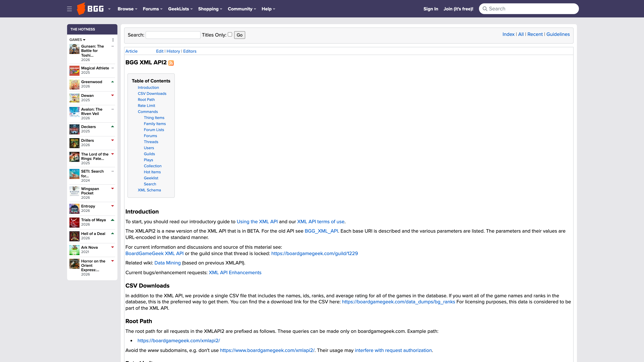The width and height of the screenshot is (644, 362).
Task: Jump to Thing Items in contents
Action: click(x=154, y=118)
